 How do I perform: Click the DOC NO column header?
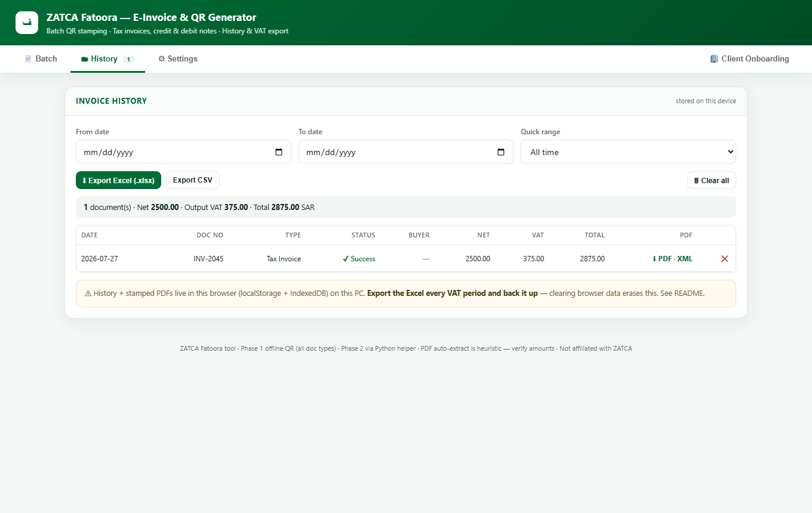coord(210,235)
